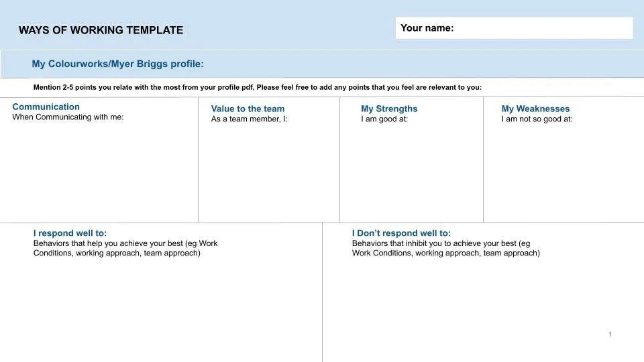The image size is (644, 362).
Task: Click 'I am not so good at:' text
Action: (537, 119)
